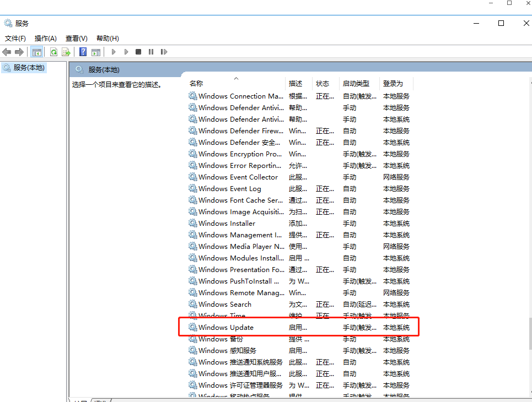This screenshot has width=532, height=402.
Task: Click gear icon of Windows Update row
Action: (x=193, y=327)
